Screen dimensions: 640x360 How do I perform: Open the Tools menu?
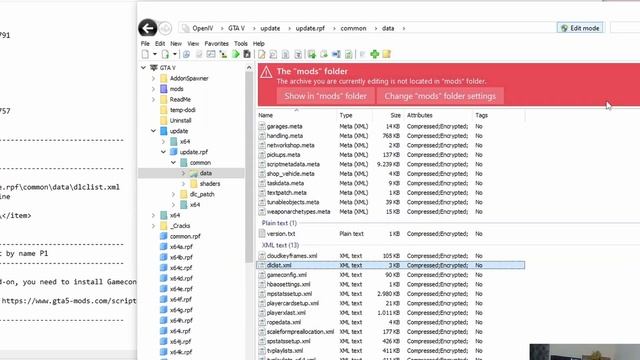(240, 44)
